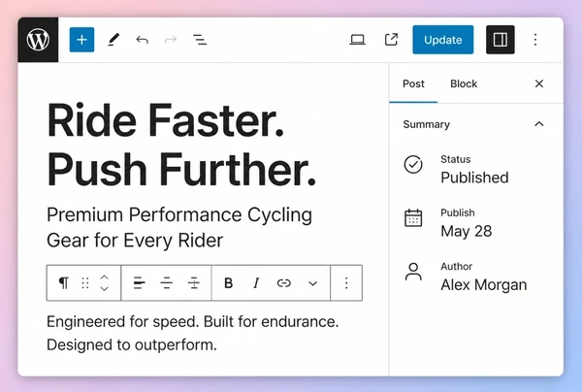
Task: Select the pencil Tools icon
Action: [113, 40]
